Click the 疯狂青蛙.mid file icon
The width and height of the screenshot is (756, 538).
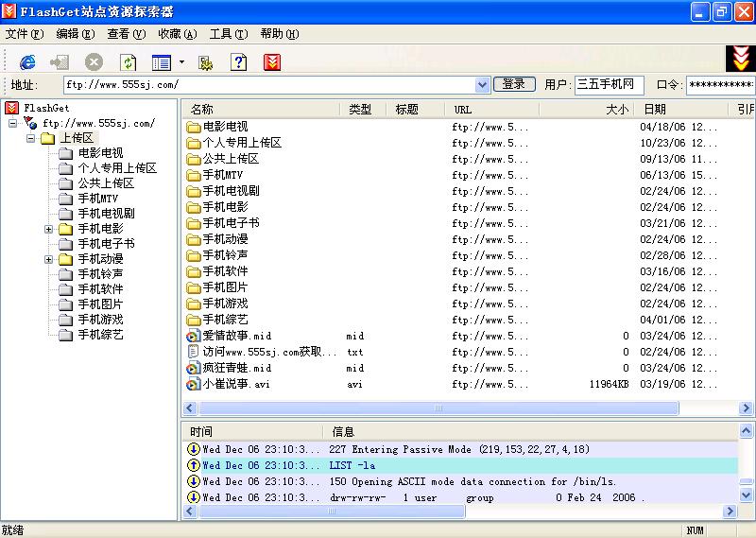pos(194,369)
